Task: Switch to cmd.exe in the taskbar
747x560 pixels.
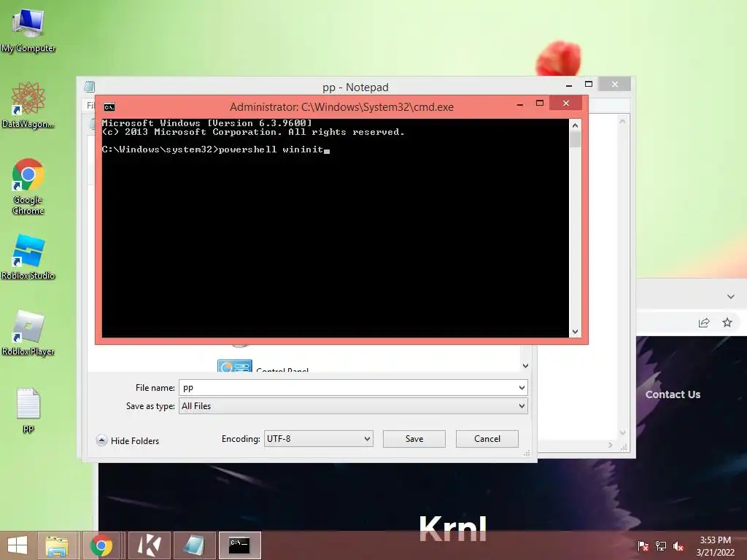Action: pos(239,545)
